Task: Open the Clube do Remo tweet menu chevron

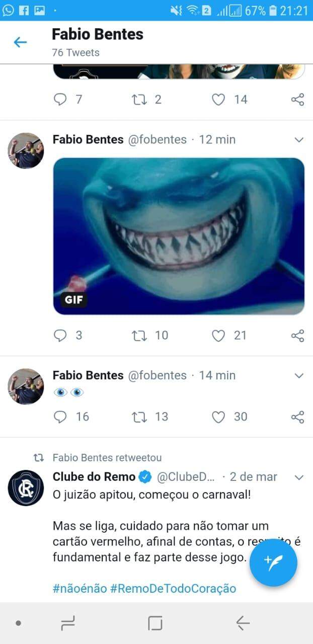Action: [299, 477]
